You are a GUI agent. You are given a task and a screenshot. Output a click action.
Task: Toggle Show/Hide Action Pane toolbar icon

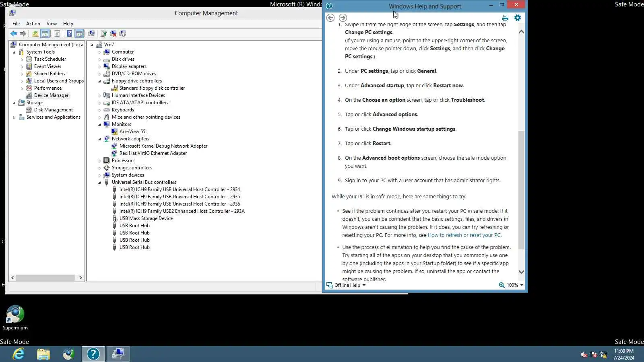tap(79, 33)
